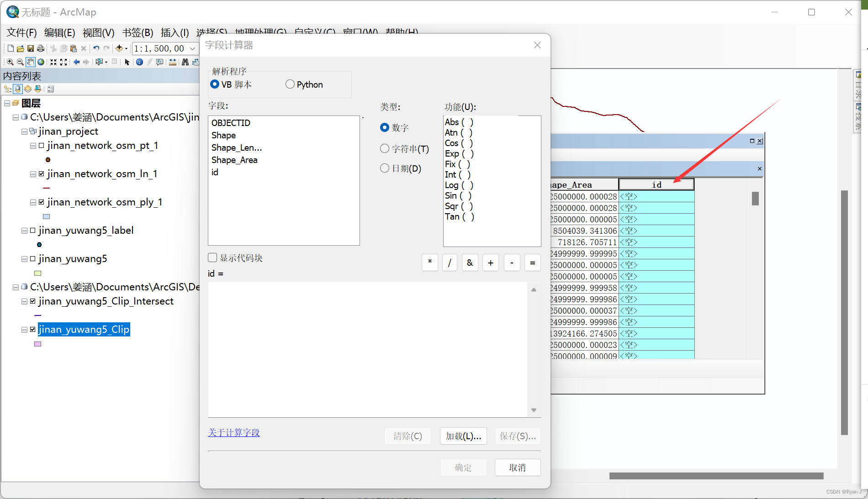Switch contents list to drawing order view
This screenshot has width=868, height=499.
(x=7, y=89)
